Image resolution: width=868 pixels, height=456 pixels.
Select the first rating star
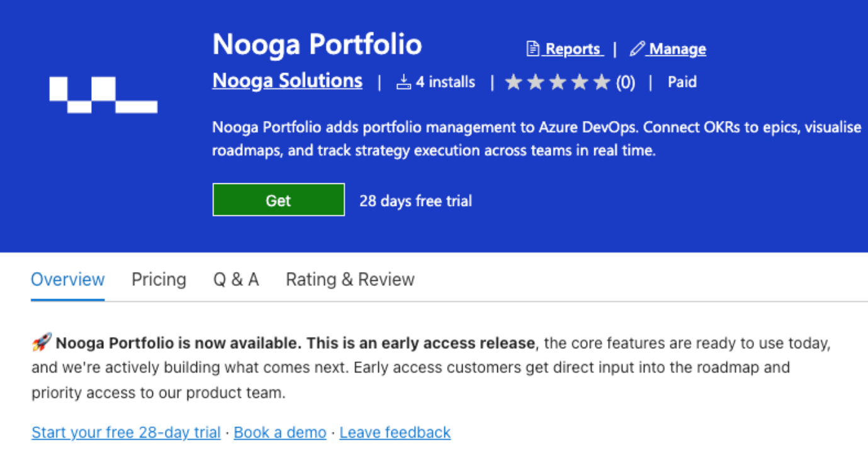(x=514, y=82)
